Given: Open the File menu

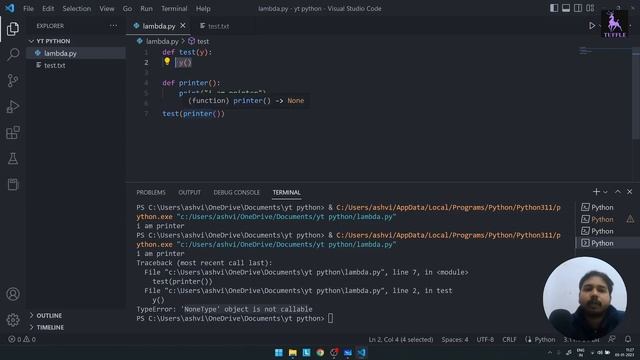Looking at the screenshot, I should pyautogui.click(x=28, y=8).
